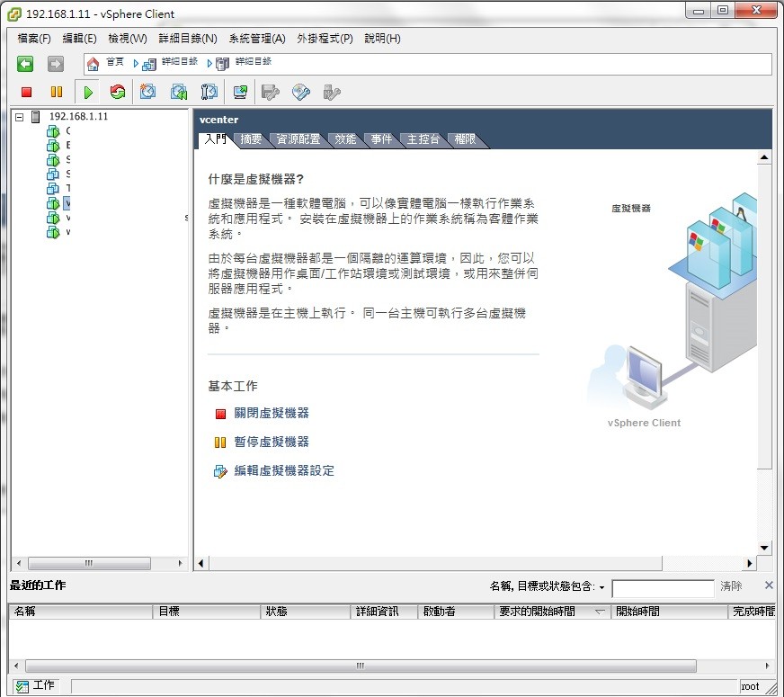784x697 pixels.
Task: Close the recent tasks panel with X
Action: pyautogui.click(x=769, y=585)
